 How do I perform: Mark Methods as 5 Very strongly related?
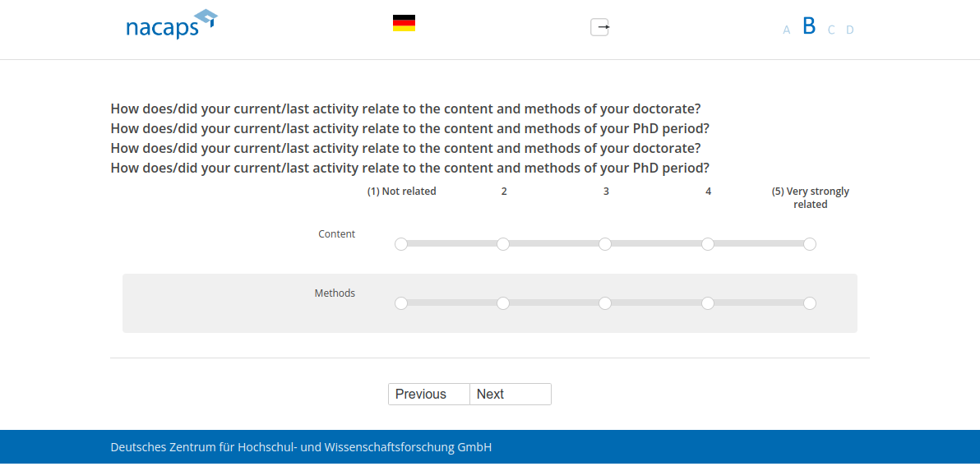click(810, 303)
